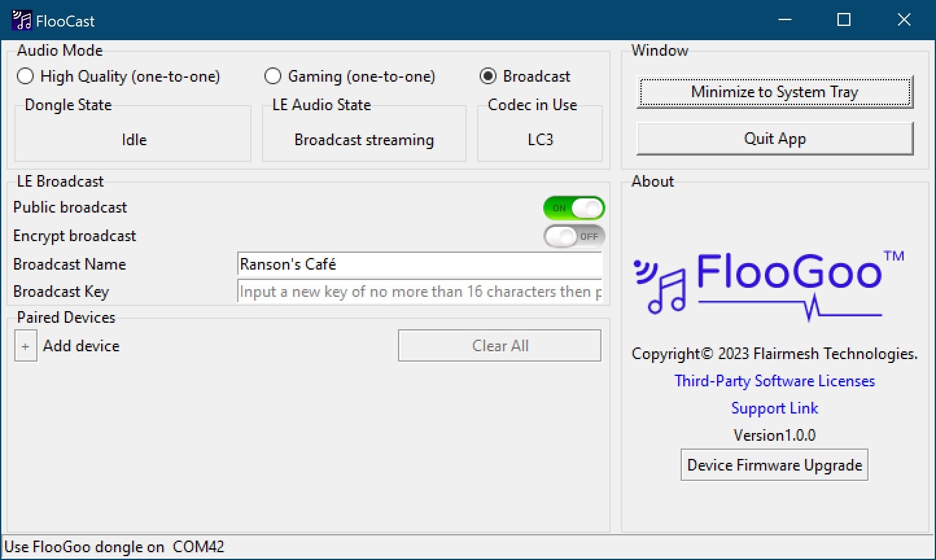Click the COM42 status bar text
Screen dimensions: 936x560
click(x=198, y=547)
